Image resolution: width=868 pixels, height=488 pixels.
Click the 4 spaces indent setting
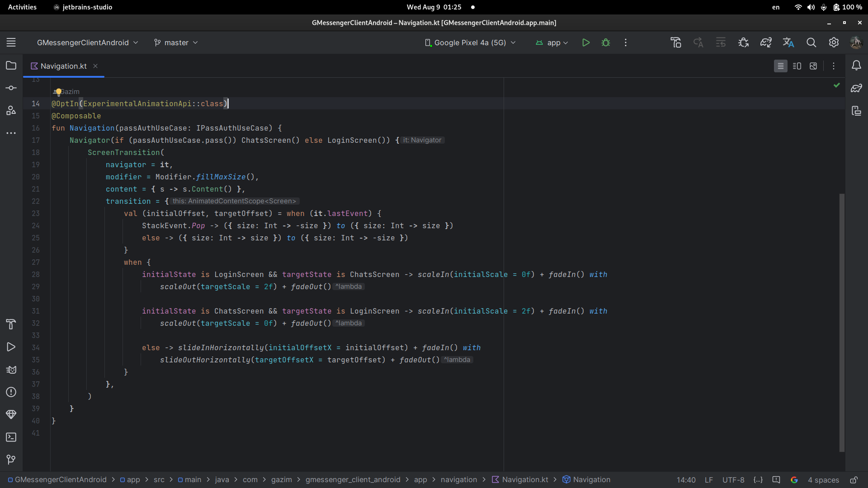click(x=823, y=480)
